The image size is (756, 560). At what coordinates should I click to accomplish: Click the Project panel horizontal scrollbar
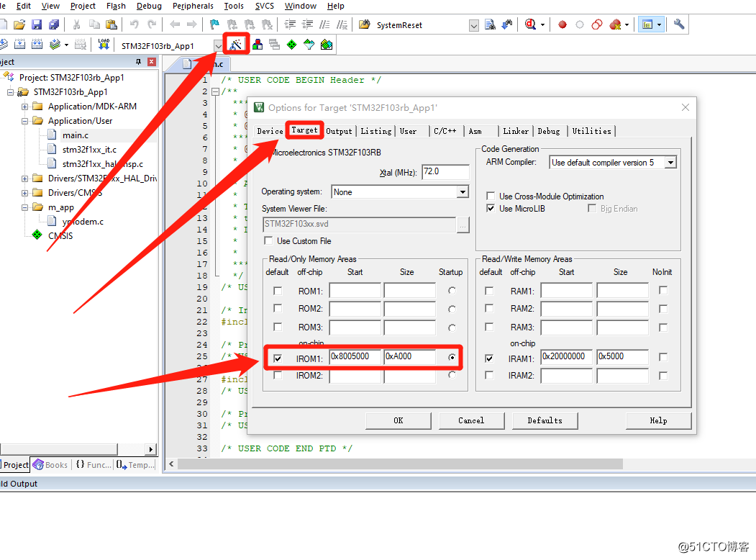(x=59, y=449)
